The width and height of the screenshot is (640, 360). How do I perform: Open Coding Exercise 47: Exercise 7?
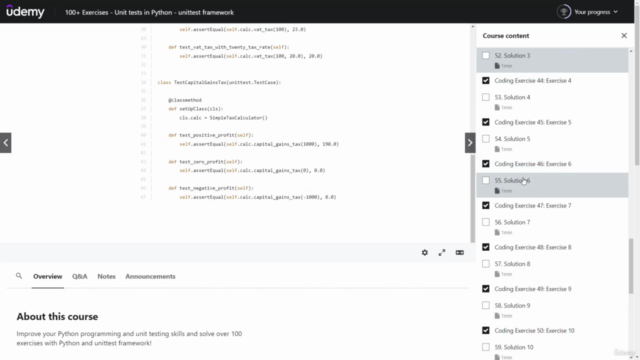533,205
